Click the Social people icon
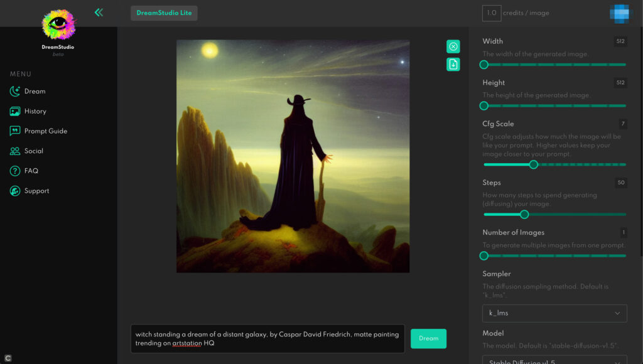643x364 pixels. (15, 151)
